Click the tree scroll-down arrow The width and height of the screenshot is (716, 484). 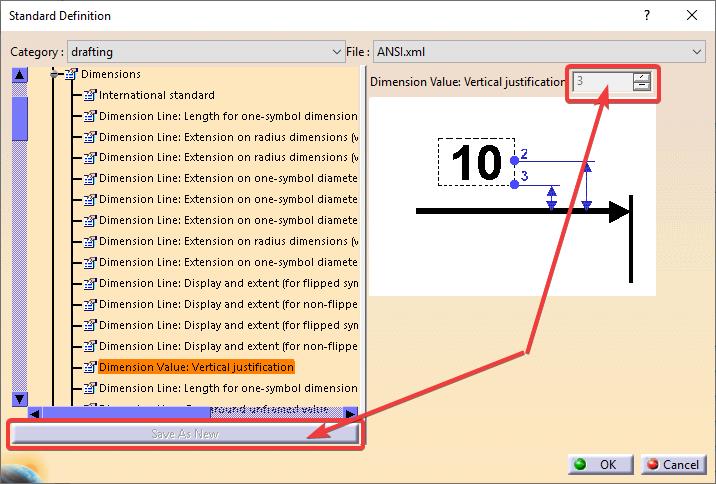point(20,399)
